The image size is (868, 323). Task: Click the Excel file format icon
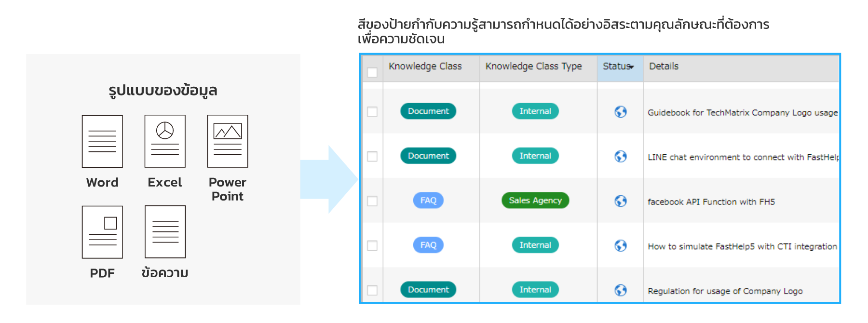164,141
